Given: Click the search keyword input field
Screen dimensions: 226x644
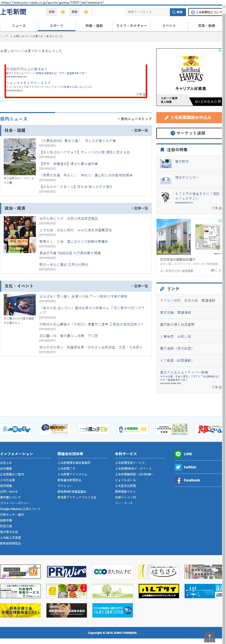Looking at the screenshot, I should (147, 12).
